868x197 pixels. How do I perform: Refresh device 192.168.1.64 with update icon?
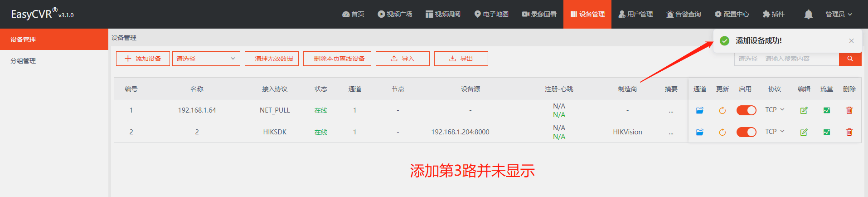pyautogui.click(x=722, y=110)
